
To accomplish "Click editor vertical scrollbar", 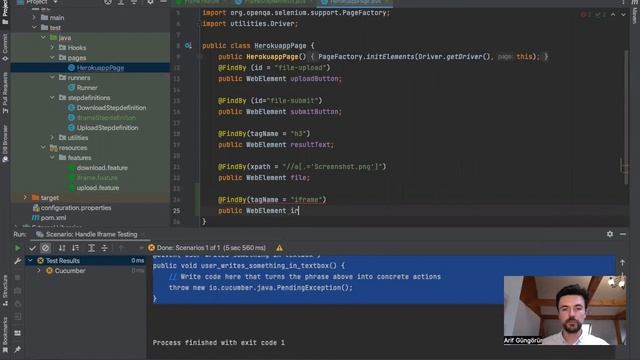I will click(x=626, y=118).
